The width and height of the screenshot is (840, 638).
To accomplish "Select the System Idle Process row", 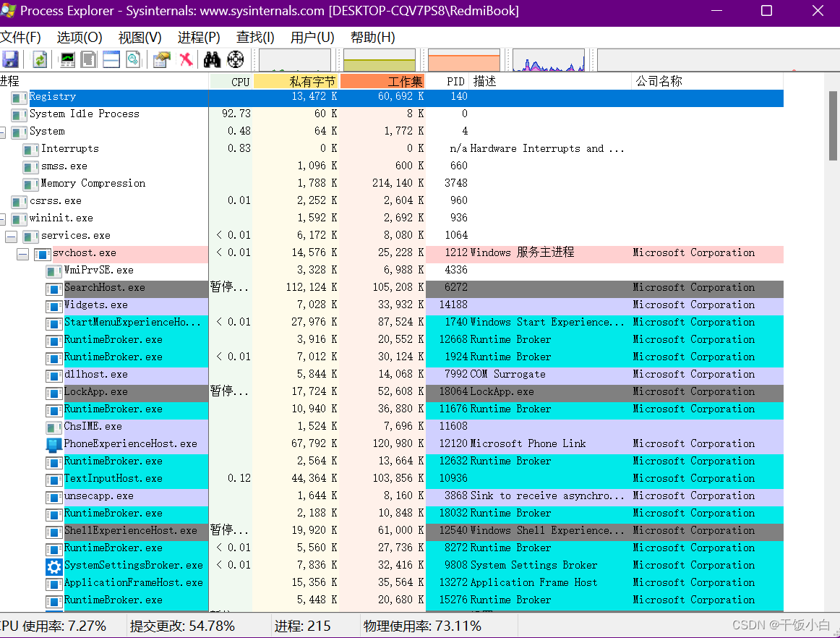I will point(392,114).
